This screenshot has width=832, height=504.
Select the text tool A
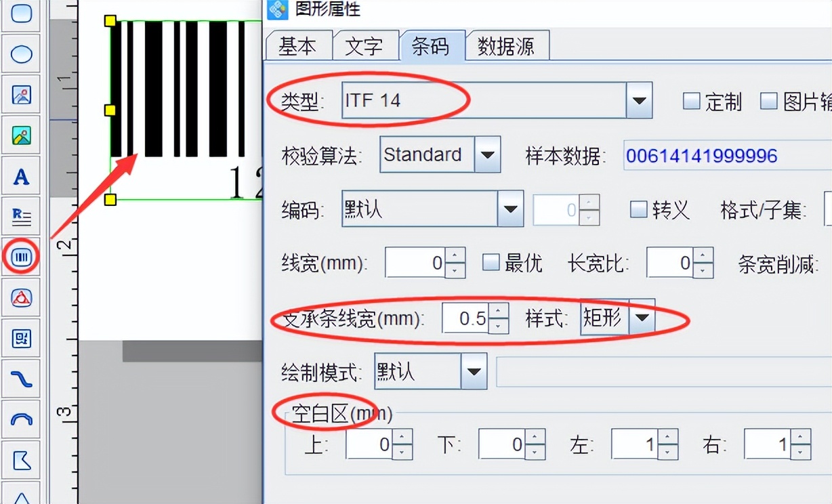coord(20,176)
